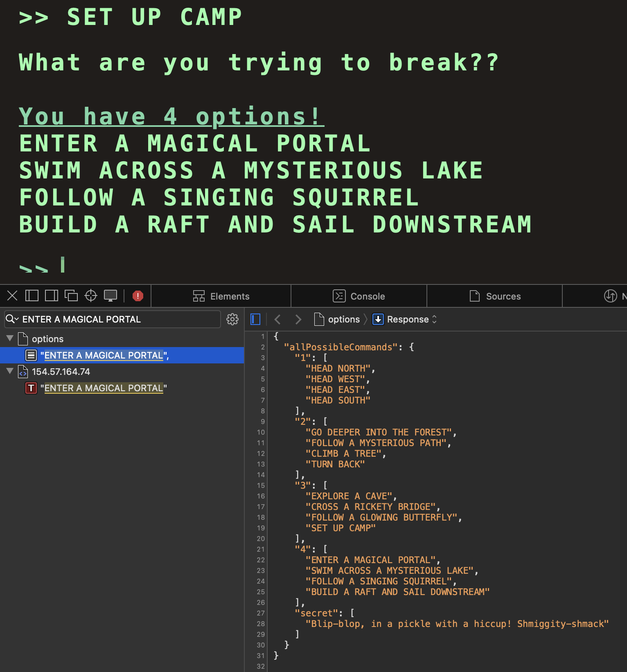Viewport: 627px width, 672px height.
Task: Click the search field containing ENTER A MAGICAL PORTAL
Action: (119, 319)
